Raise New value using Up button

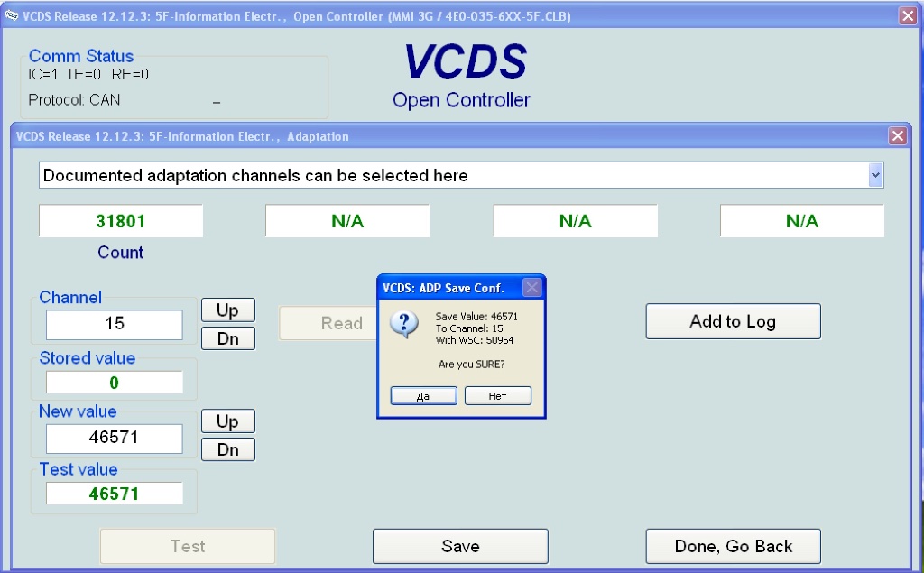coord(227,421)
